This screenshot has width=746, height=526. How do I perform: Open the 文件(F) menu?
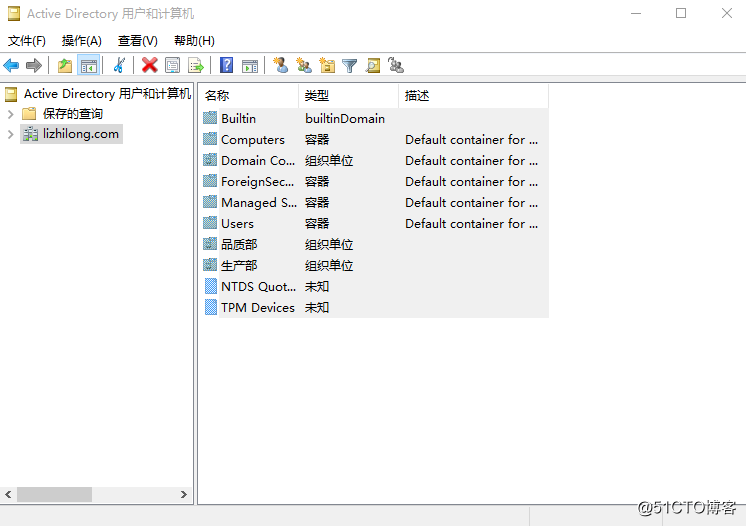point(27,41)
